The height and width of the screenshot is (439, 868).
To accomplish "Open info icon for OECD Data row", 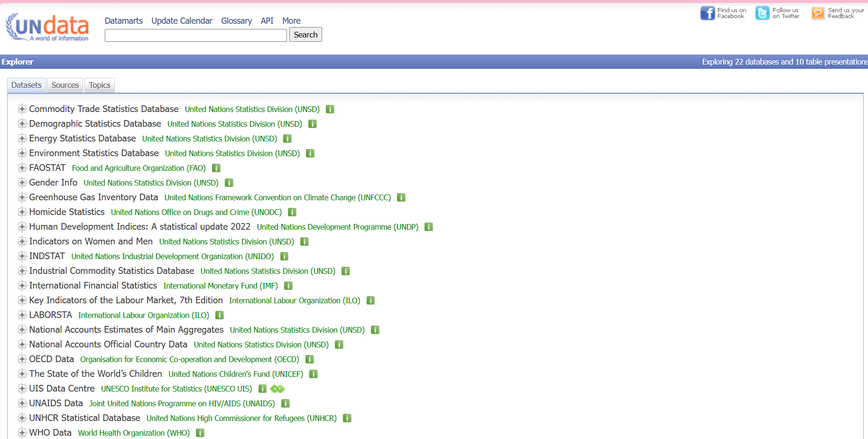I will tap(310, 359).
